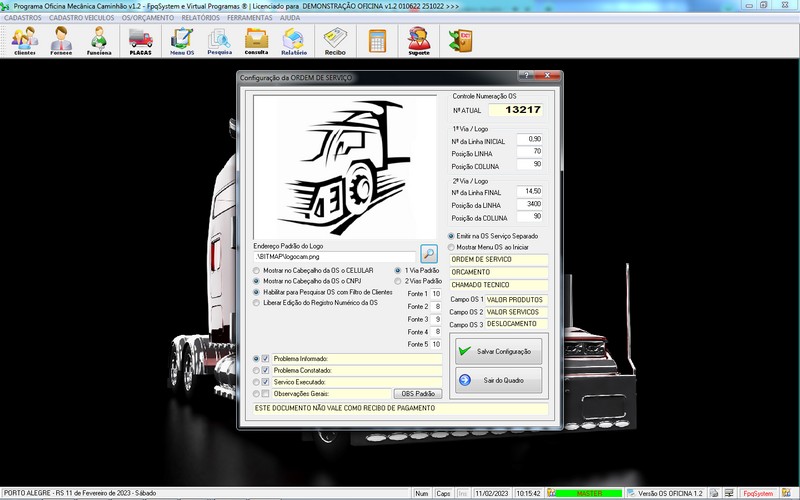Click OBS Padrão button
This screenshot has height=500, width=800.
pyautogui.click(x=418, y=393)
